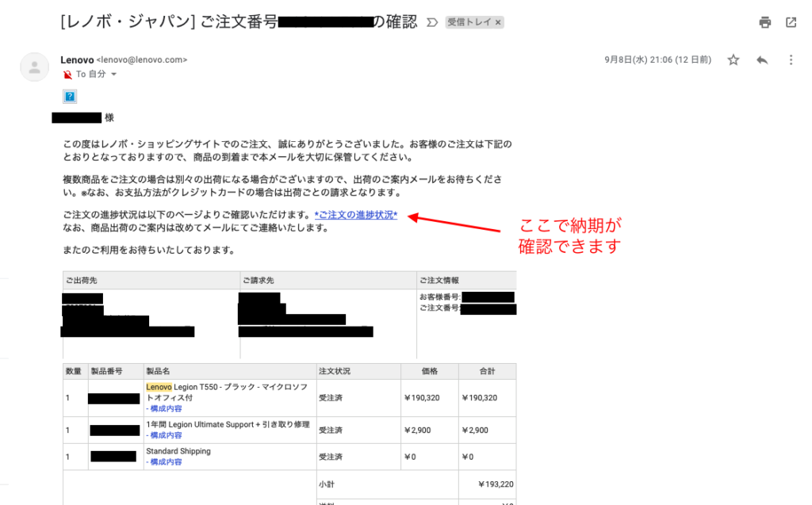Remove the 受信トレイ label with its x
The height and width of the screenshot is (505, 812).
pyautogui.click(x=498, y=22)
